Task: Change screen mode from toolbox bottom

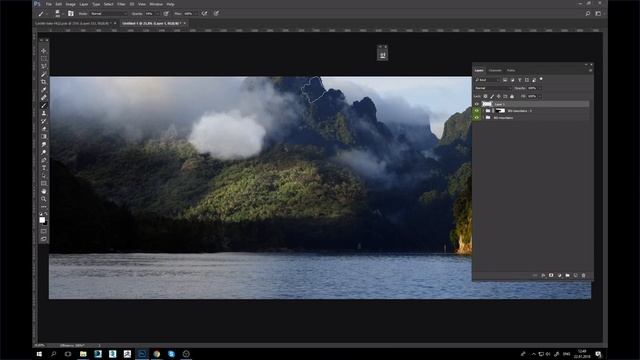Action: pyautogui.click(x=44, y=239)
